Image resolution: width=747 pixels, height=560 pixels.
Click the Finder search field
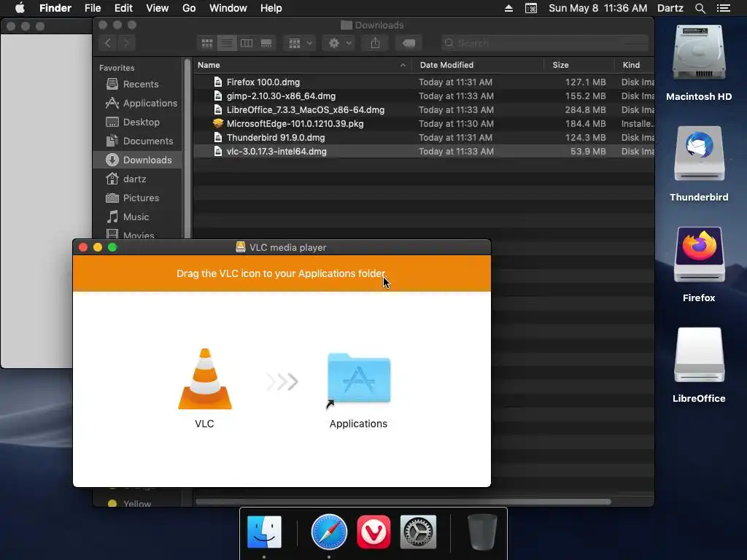(544, 43)
